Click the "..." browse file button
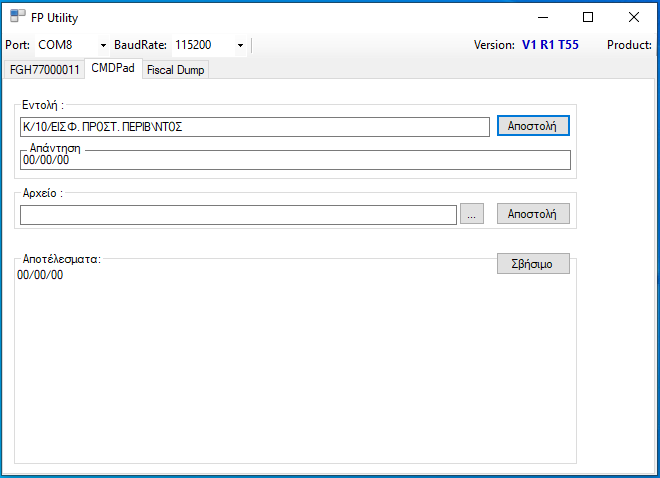 (472, 214)
